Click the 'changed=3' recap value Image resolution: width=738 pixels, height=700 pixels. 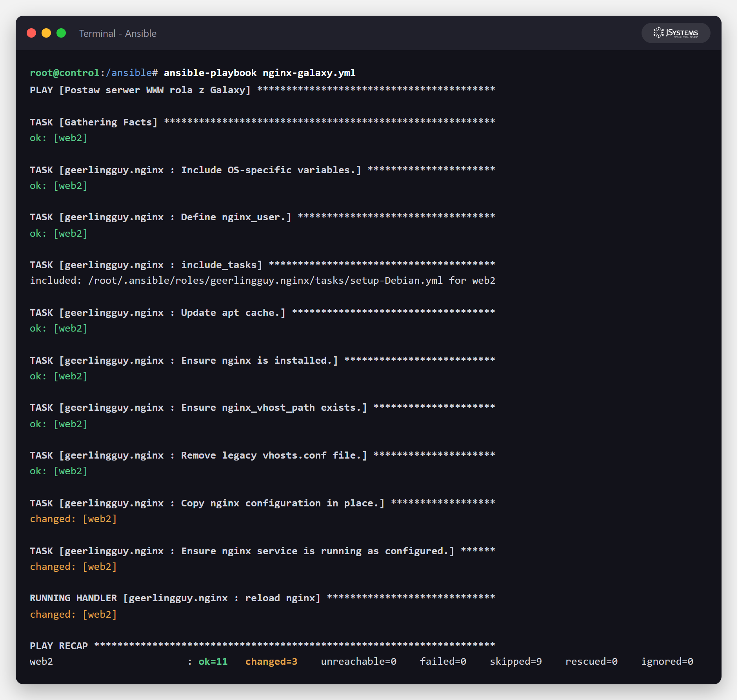(x=271, y=662)
